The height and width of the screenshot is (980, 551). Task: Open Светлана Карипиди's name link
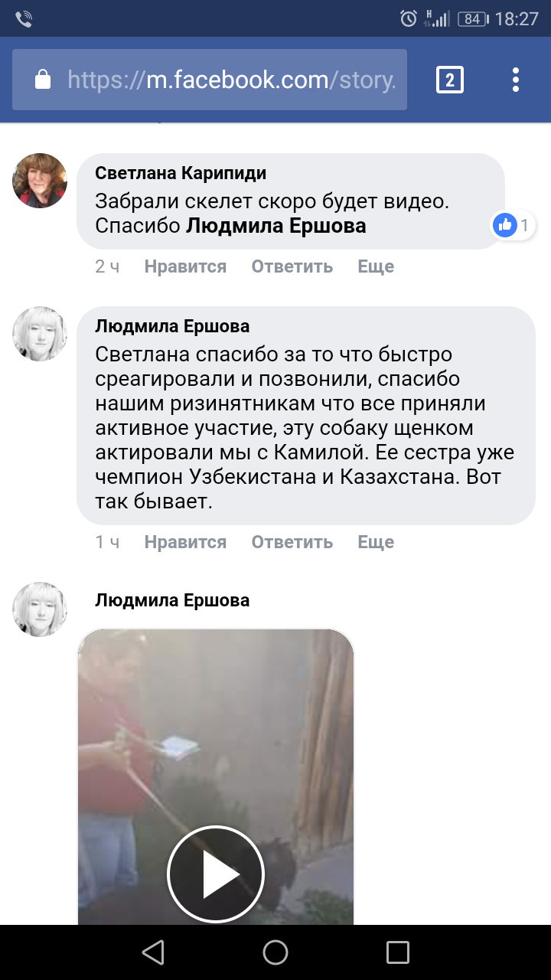click(181, 173)
